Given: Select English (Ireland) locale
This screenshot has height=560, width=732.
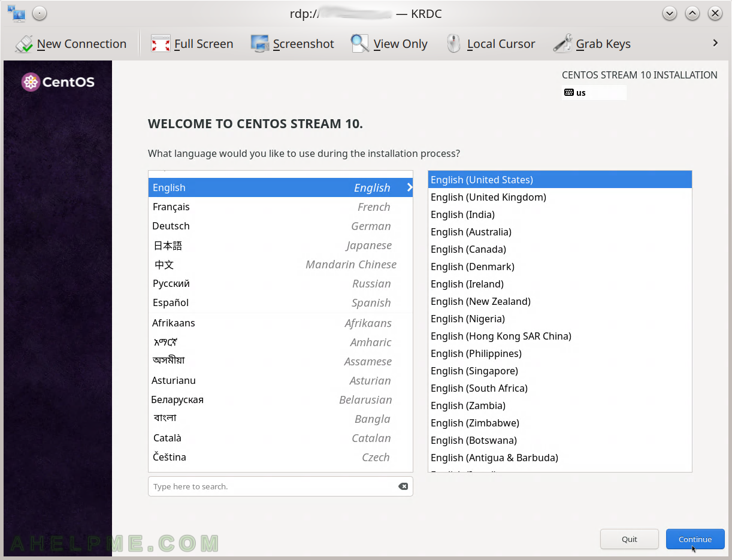Looking at the screenshot, I should tap(560, 284).
